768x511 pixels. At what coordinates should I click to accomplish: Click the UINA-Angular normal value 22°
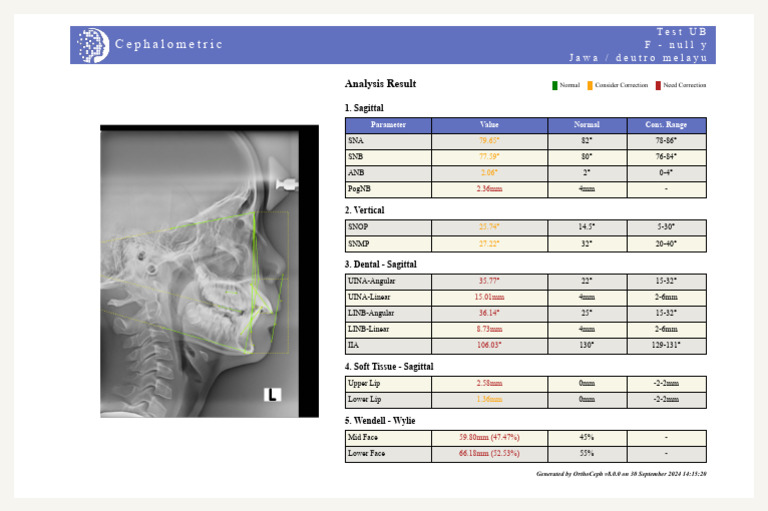[x=587, y=281]
